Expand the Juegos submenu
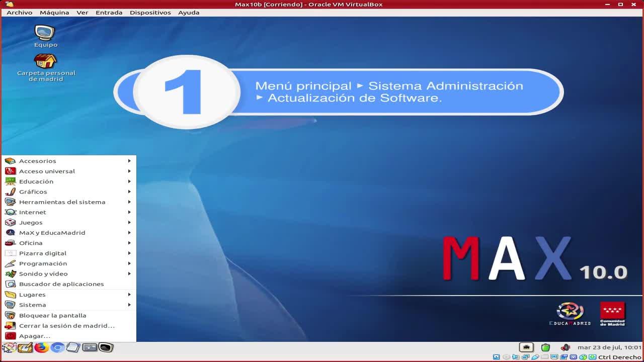Viewport: 644px width, 362px height. 68,222
